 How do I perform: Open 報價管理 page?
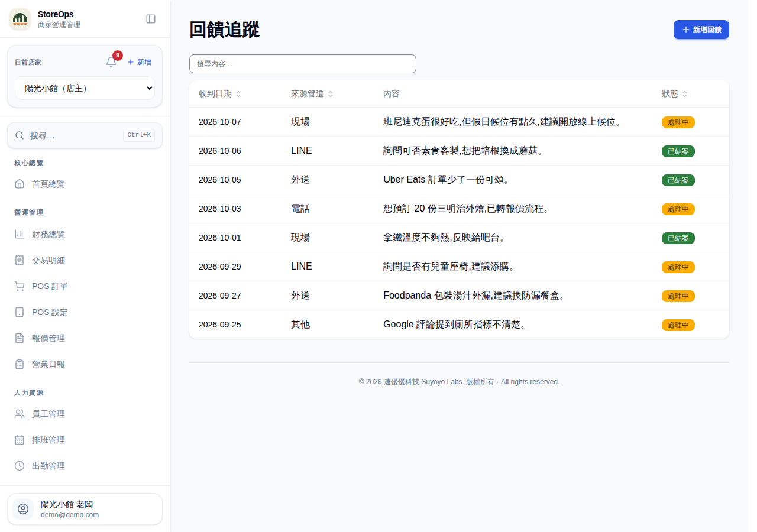(x=85, y=338)
